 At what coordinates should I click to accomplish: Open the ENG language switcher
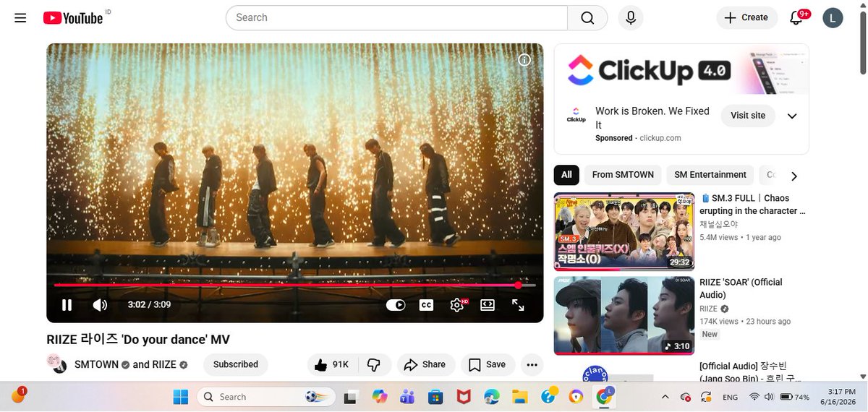(x=731, y=397)
